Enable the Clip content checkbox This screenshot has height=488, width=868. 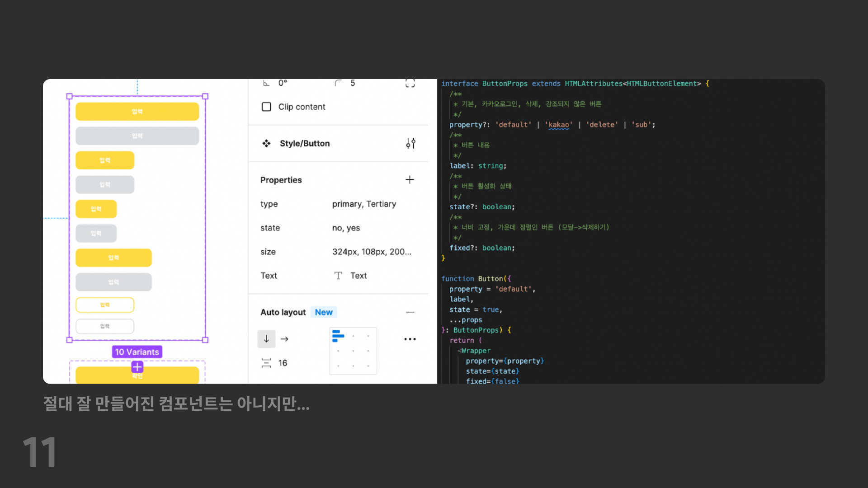tap(266, 107)
